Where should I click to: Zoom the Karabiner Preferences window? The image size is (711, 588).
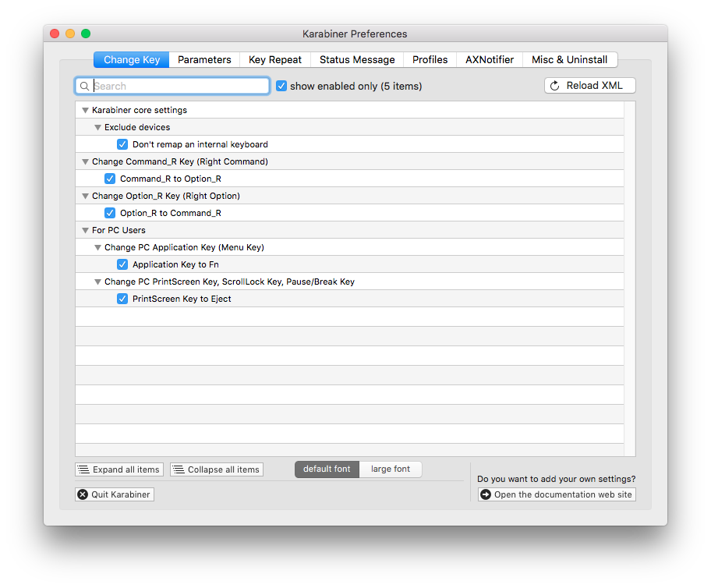point(86,34)
